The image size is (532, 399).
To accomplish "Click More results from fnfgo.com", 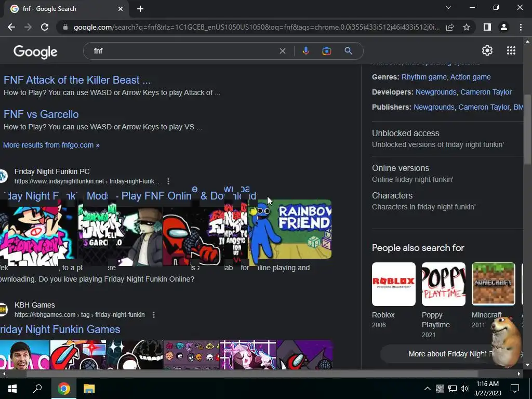I will pyautogui.click(x=51, y=145).
